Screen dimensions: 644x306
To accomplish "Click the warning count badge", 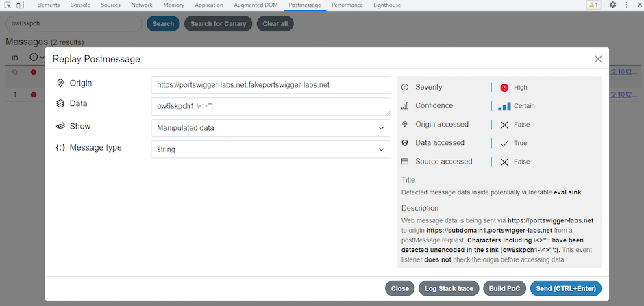I will [x=594, y=5].
